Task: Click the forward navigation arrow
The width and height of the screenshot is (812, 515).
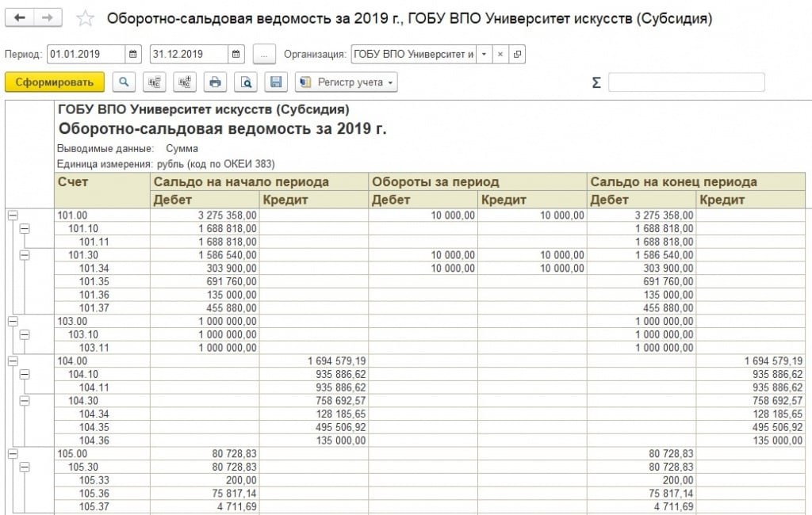Action: pyautogui.click(x=48, y=17)
